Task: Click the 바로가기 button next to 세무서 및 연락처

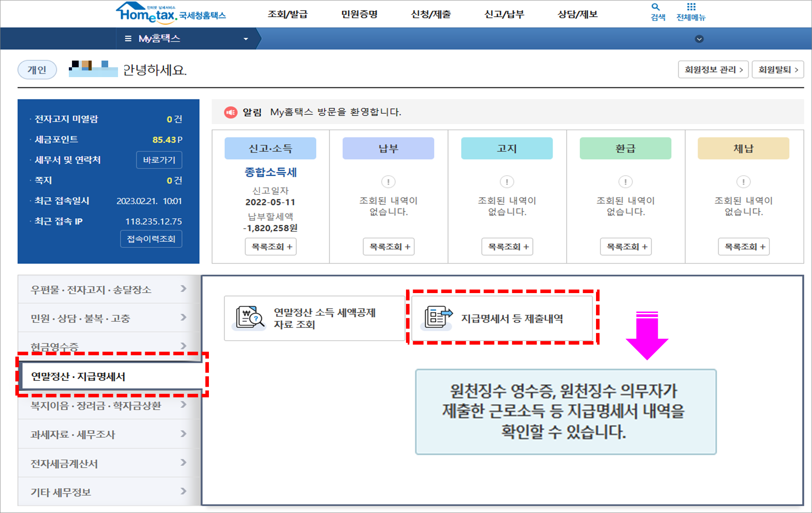Action: [159, 160]
